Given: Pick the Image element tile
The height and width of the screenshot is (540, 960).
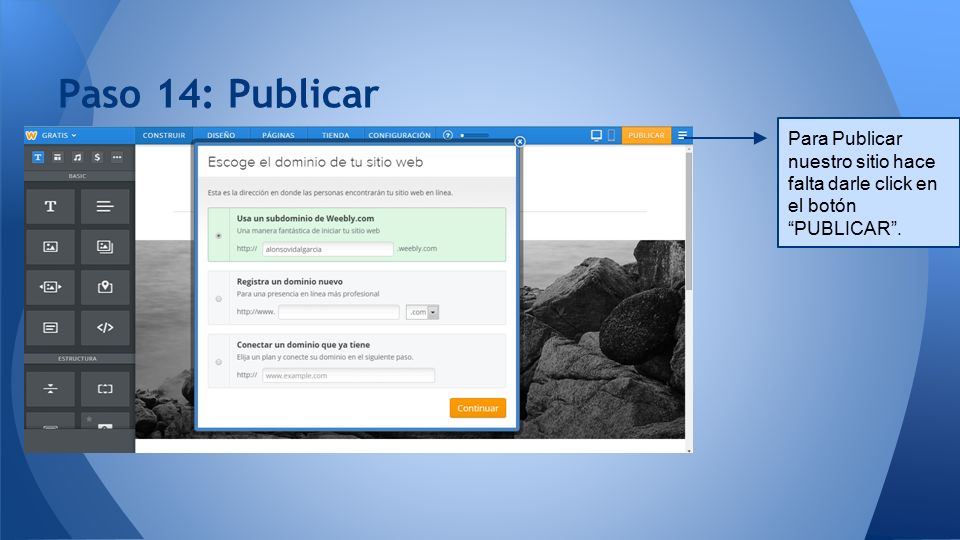Looking at the screenshot, I should click(51, 247).
